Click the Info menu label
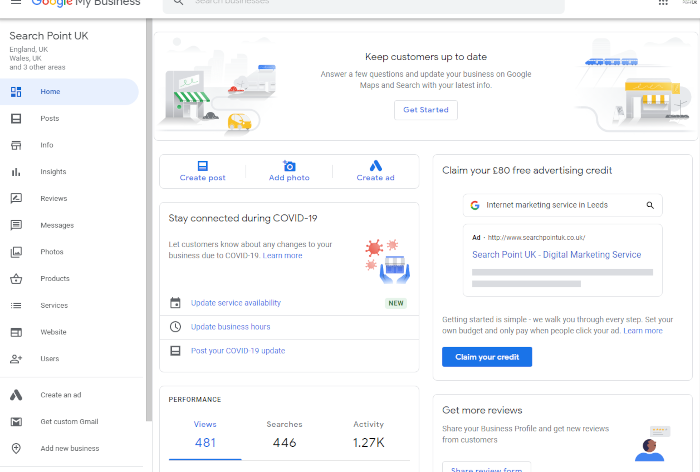The width and height of the screenshot is (700, 472). (x=47, y=145)
